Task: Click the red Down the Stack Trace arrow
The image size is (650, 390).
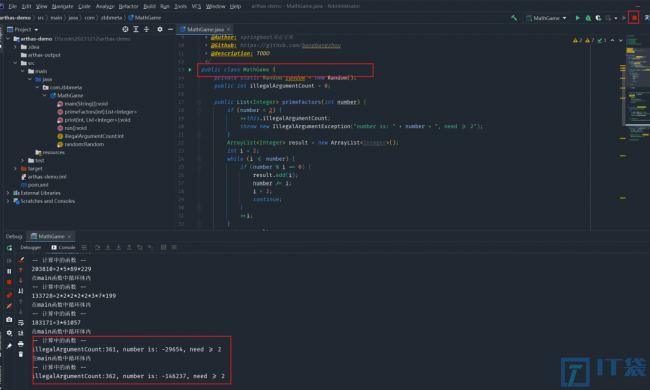Action: [x=21, y=281]
